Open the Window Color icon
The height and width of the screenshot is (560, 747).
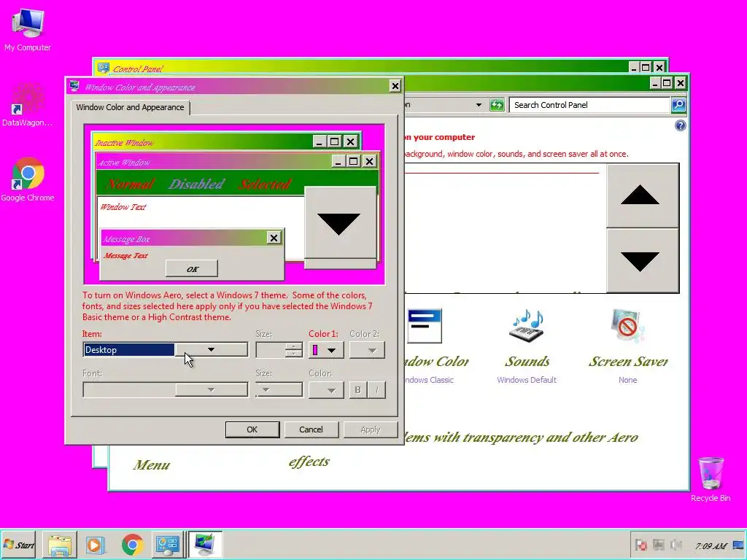pos(424,326)
